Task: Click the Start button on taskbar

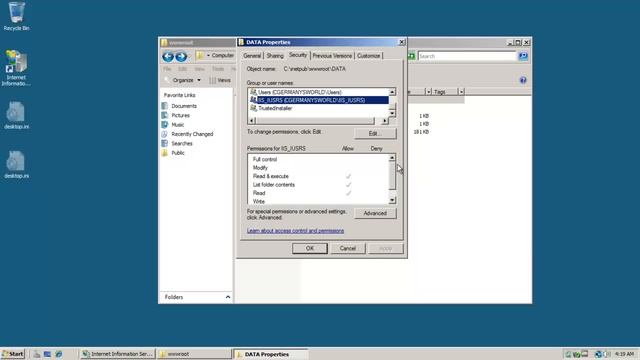Action: (x=13, y=354)
